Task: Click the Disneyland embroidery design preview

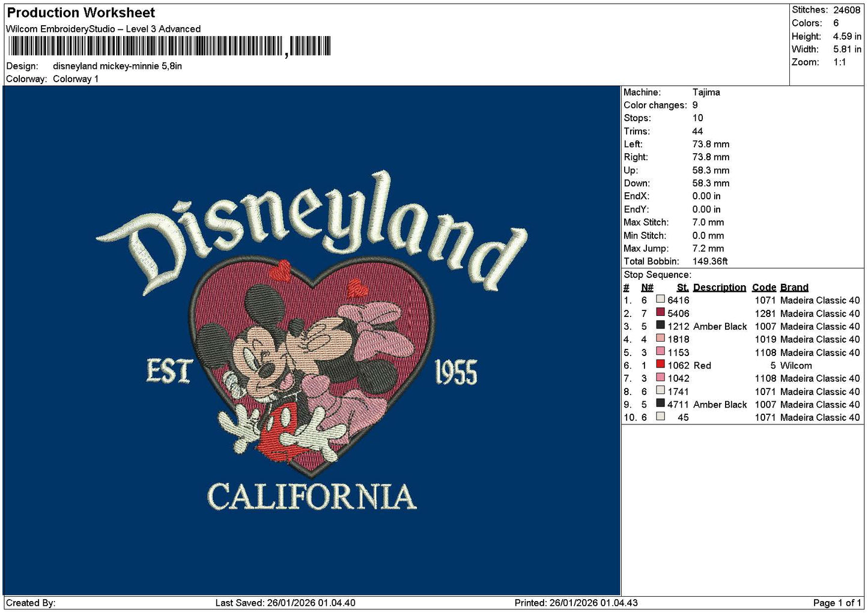Action: [x=312, y=340]
